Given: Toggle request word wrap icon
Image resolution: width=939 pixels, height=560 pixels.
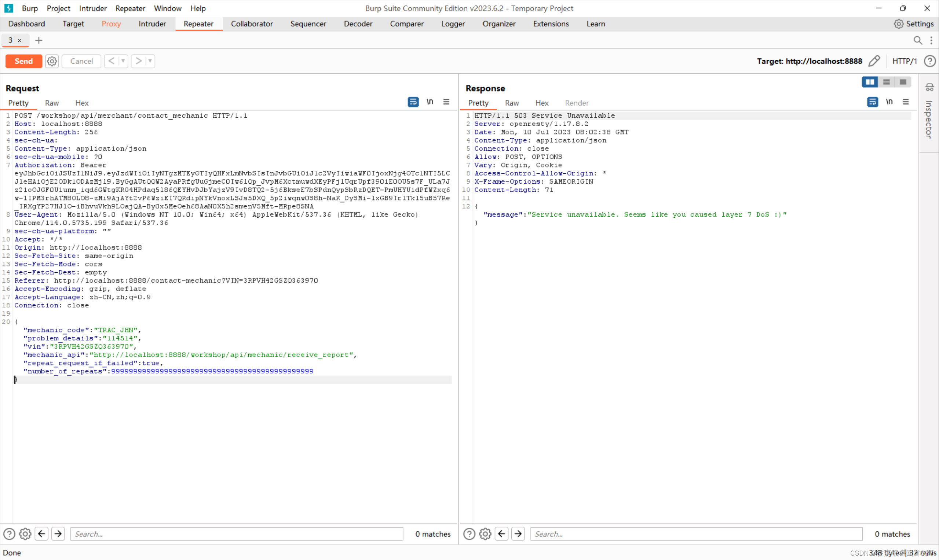Looking at the screenshot, I should (413, 102).
